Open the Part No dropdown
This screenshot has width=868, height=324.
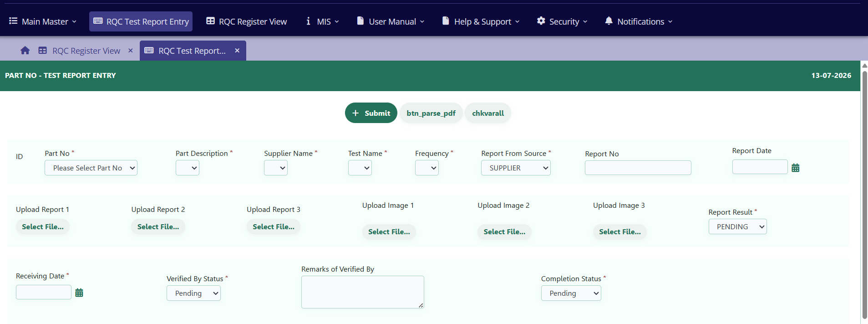[91, 168]
